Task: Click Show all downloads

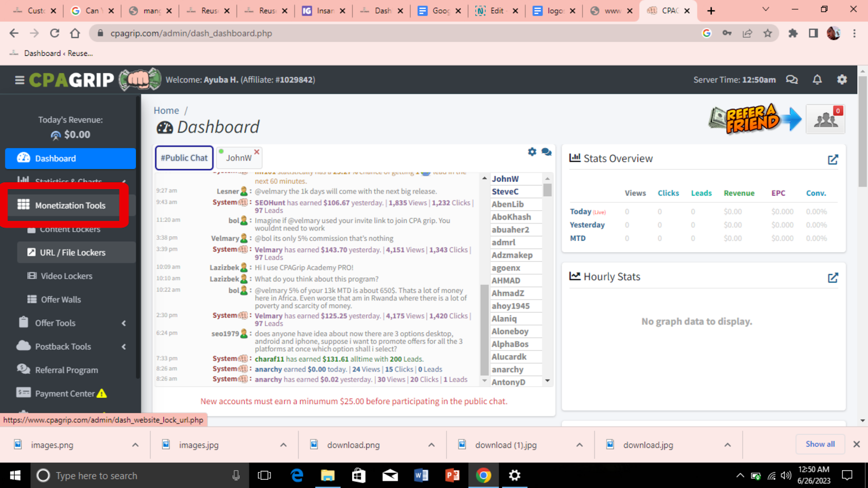Action: [820, 444]
